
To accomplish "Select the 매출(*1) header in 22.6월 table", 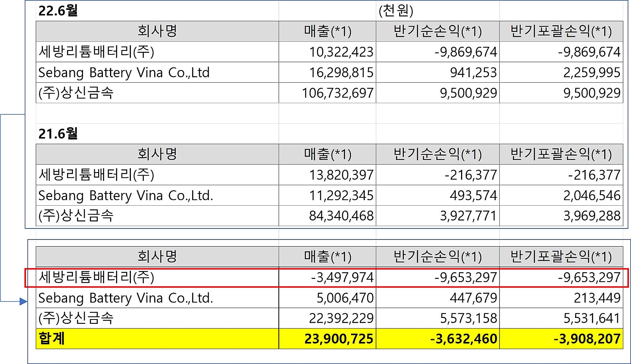I will pyautogui.click(x=327, y=32).
